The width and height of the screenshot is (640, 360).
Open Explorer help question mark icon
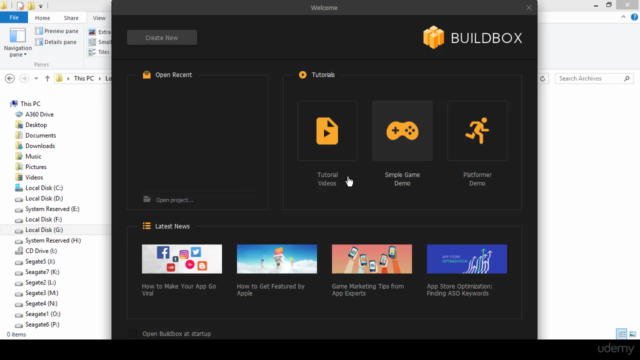pos(634,17)
